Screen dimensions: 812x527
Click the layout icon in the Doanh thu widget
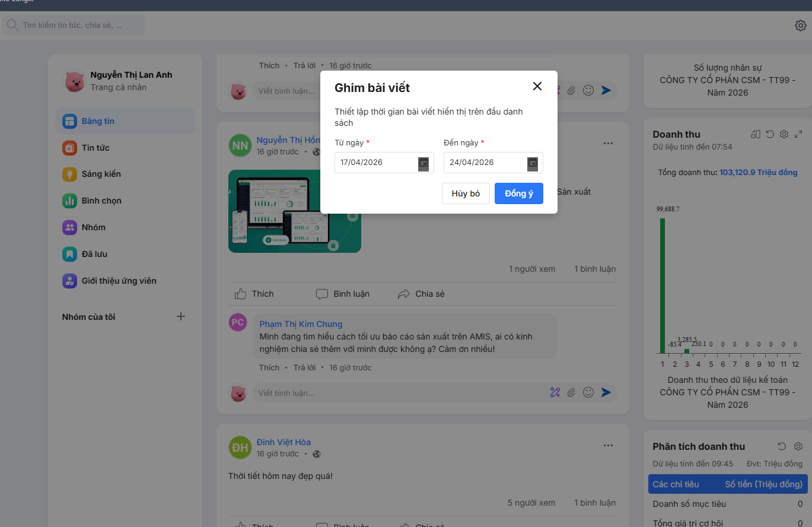click(756, 134)
